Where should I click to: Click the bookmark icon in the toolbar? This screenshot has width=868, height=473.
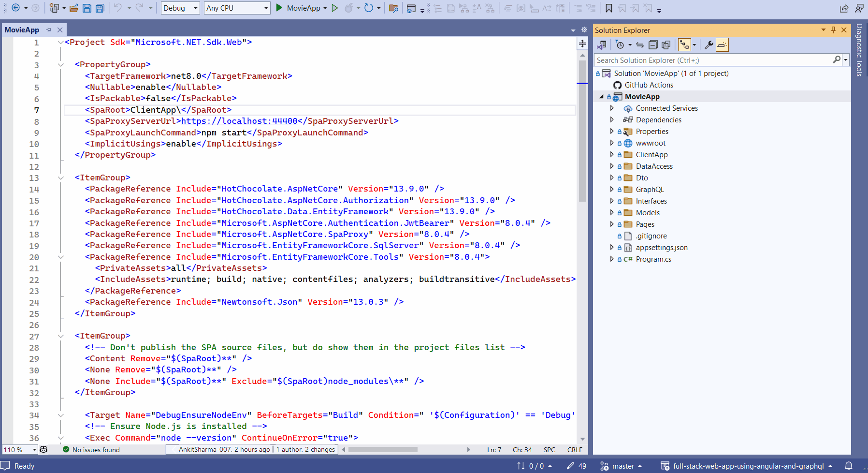click(x=609, y=8)
